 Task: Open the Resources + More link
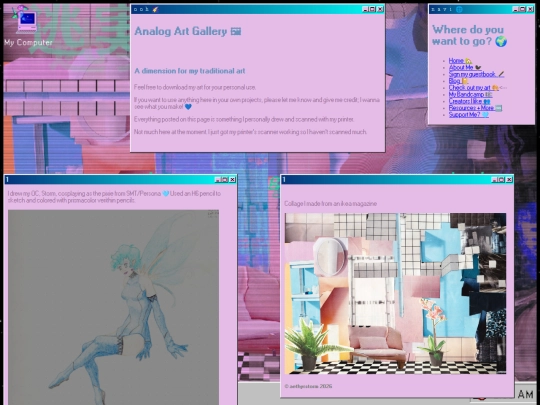tap(475, 108)
